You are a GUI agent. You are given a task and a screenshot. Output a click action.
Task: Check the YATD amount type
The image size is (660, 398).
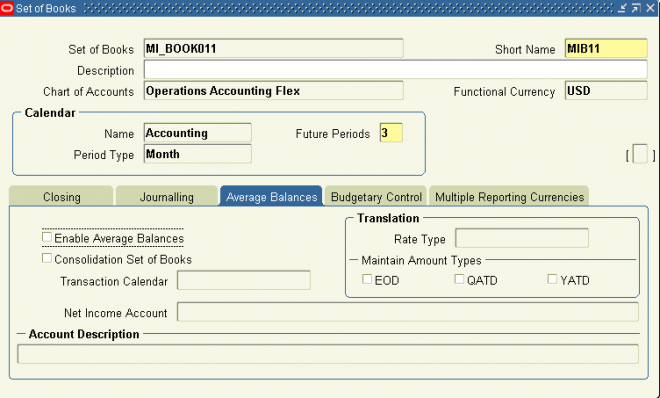pyautogui.click(x=552, y=279)
